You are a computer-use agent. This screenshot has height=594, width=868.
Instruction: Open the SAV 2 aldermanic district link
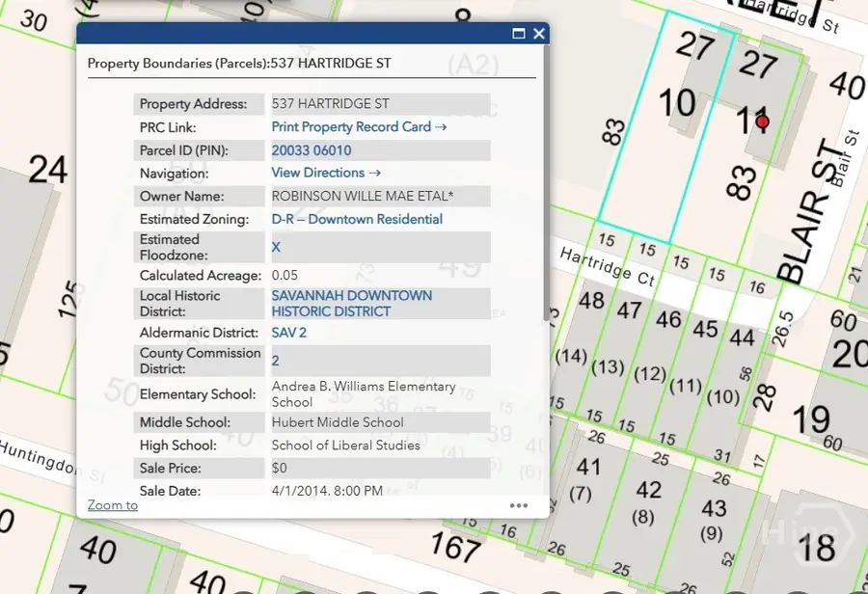(287, 332)
